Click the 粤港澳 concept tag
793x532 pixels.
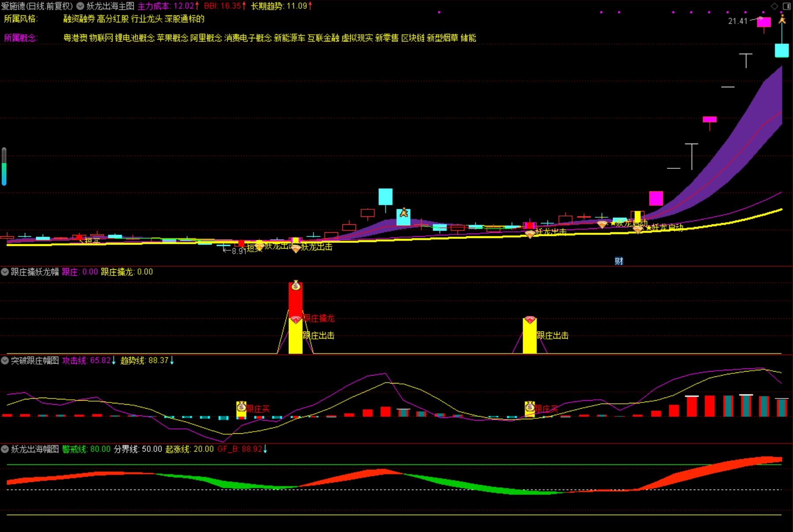tap(75, 38)
